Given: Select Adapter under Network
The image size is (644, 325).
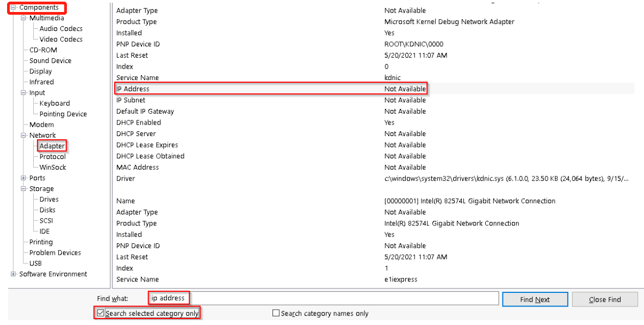Looking at the screenshot, I should point(52,146).
